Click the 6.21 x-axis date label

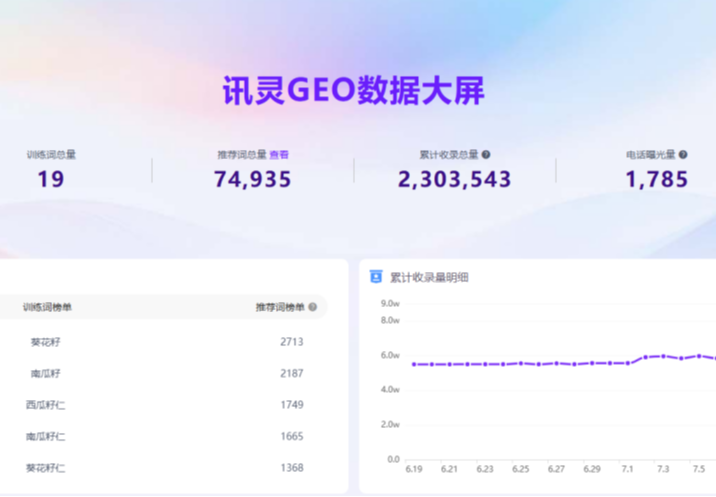point(449,469)
